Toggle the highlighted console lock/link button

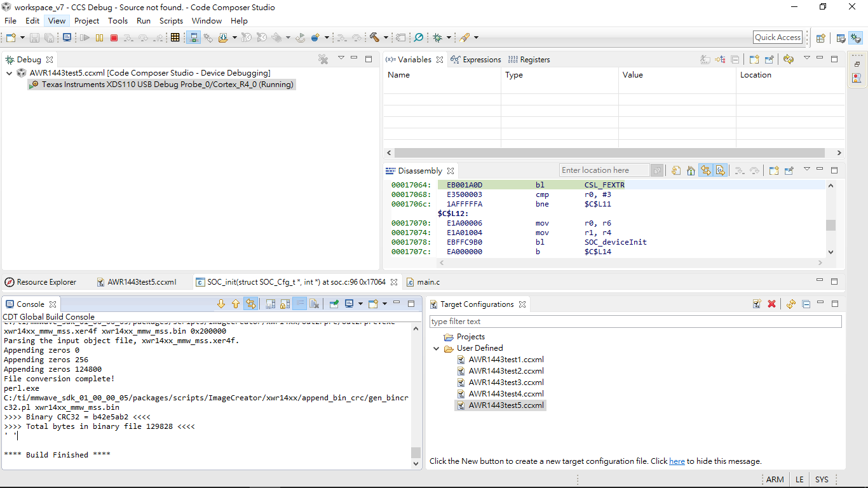tap(251, 304)
